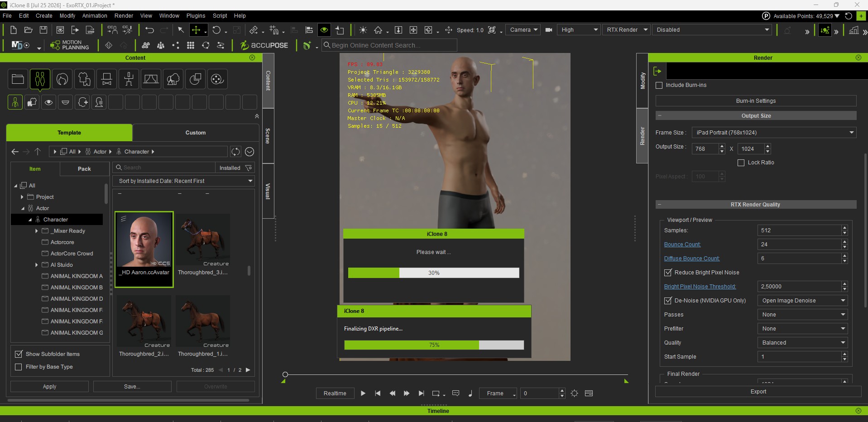Screen dimensions: 868x422
Task: Expand the Quality Balanced dropdown
Action: [802, 343]
